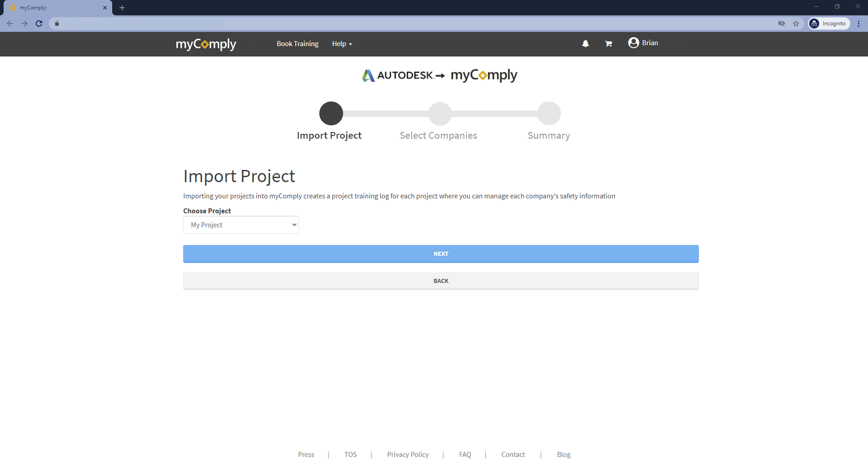This screenshot has height=470, width=868.
Task: Open the FAQ footer link
Action: pos(465,455)
